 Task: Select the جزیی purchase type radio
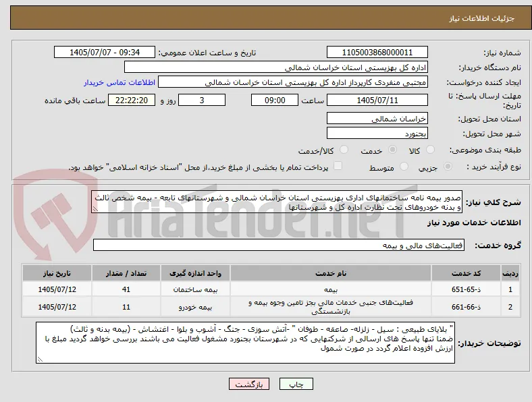[x=448, y=167]
